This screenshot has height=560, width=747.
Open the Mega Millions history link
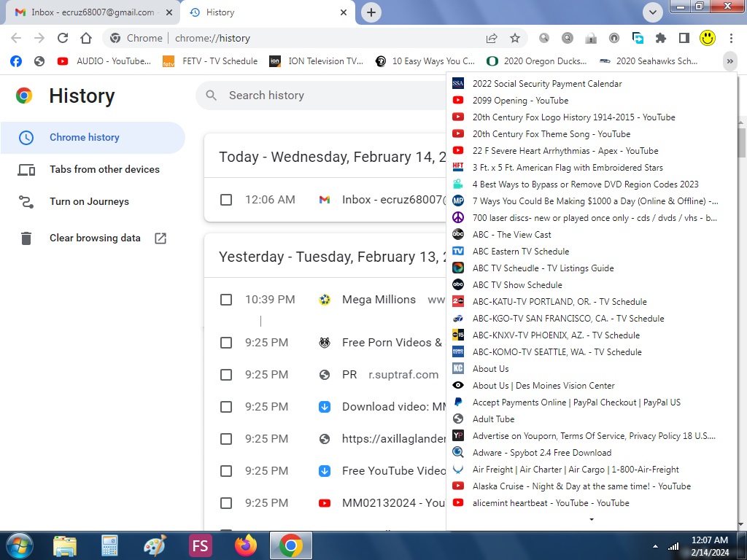click(x=379, y=300)
